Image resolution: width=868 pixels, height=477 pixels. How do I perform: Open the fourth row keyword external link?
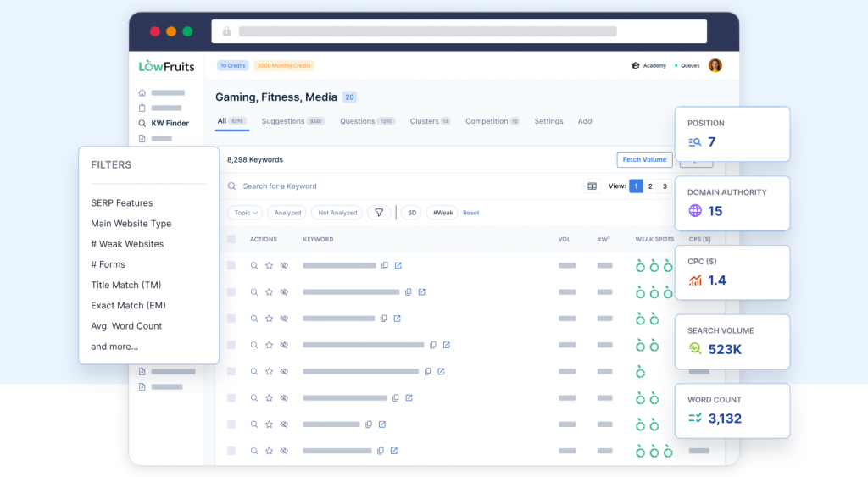446,346
